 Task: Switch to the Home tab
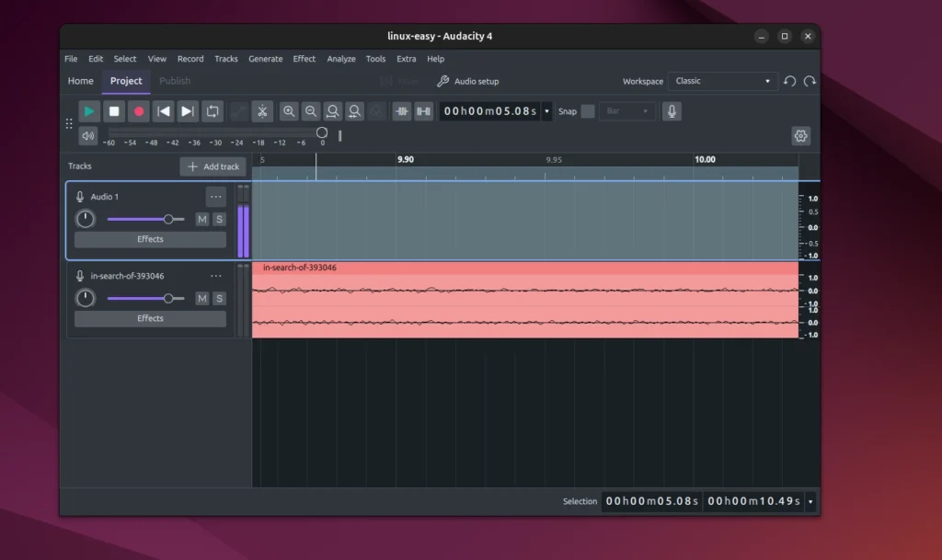(x=80, y=81)
